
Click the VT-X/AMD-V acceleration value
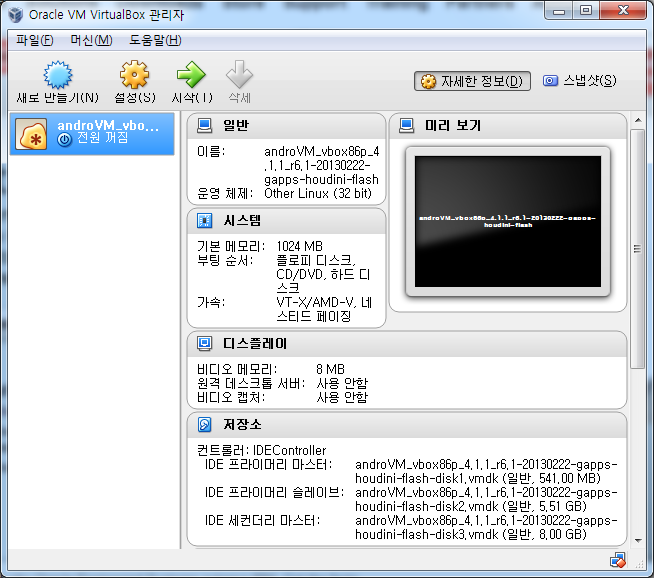coord(324,309)
